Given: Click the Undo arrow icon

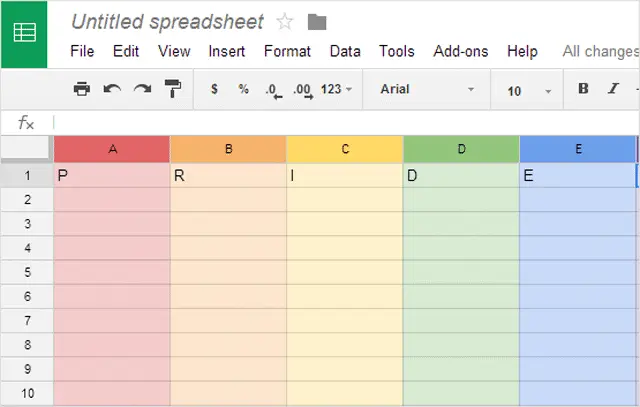Looking at the screenshot, I should pyautogui.click(x=112, y=90).
